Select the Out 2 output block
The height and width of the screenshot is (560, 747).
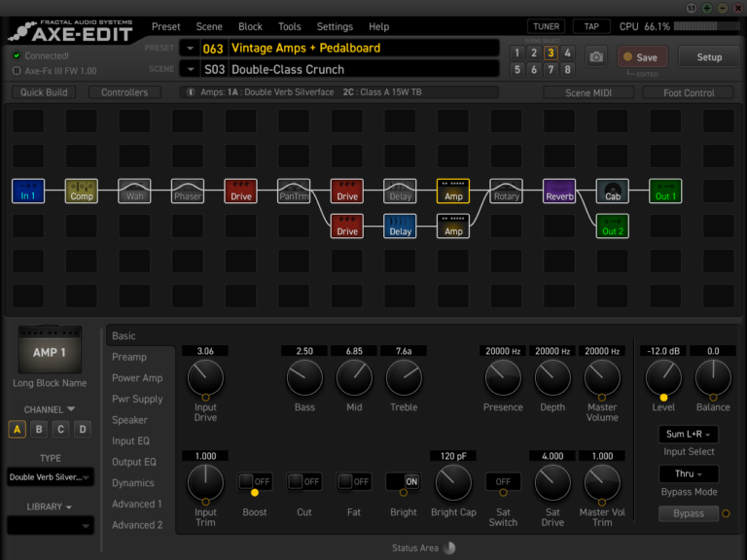[x=612, y=226]
